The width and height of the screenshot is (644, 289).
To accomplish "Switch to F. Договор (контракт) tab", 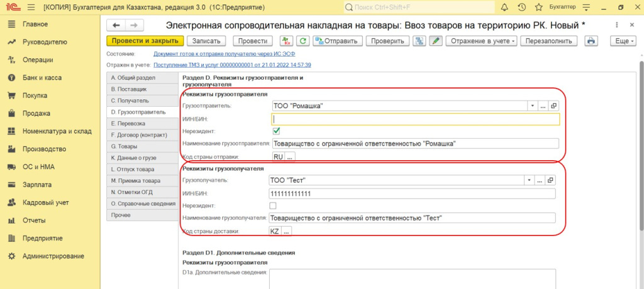I will [x=143, y=134].
